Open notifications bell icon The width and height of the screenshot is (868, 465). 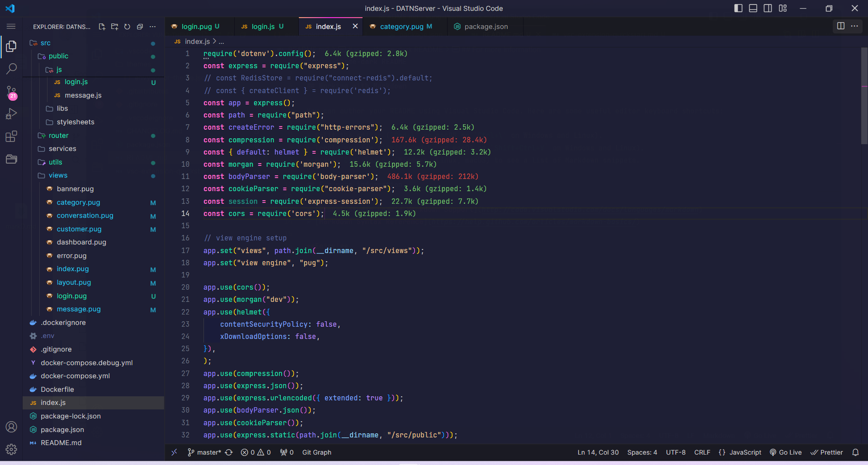pyautogui.click(x=855, y=452)
